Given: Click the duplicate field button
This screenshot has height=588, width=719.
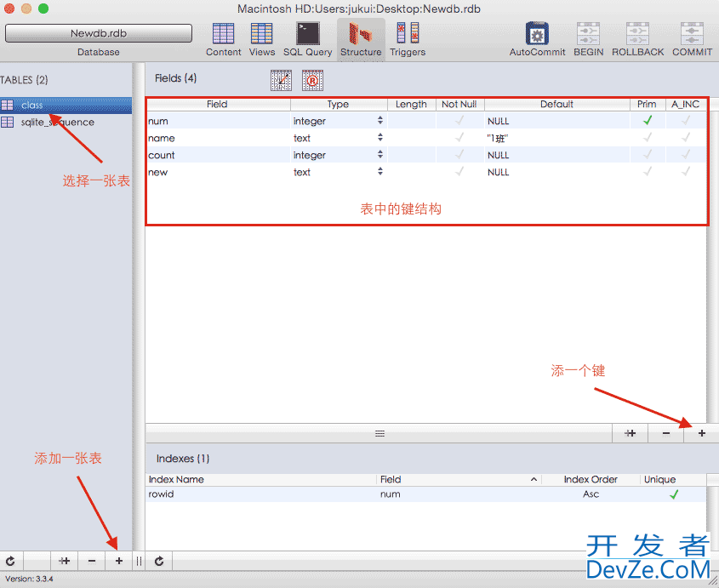Looking at the screenshot, I should (630, 433).
